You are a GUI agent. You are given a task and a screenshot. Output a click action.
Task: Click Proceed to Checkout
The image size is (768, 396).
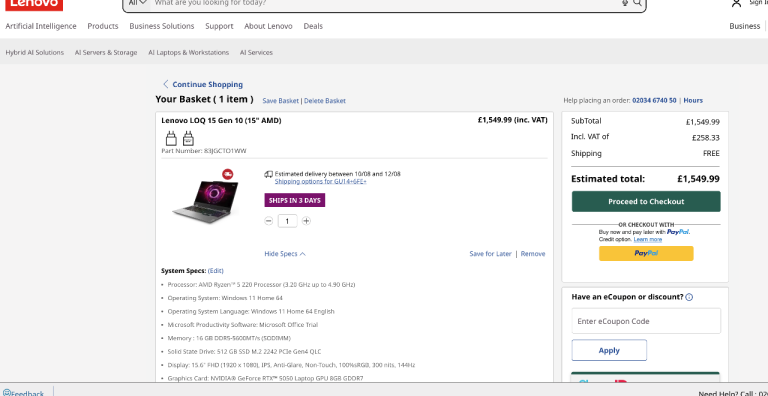(x=646, y=201)
